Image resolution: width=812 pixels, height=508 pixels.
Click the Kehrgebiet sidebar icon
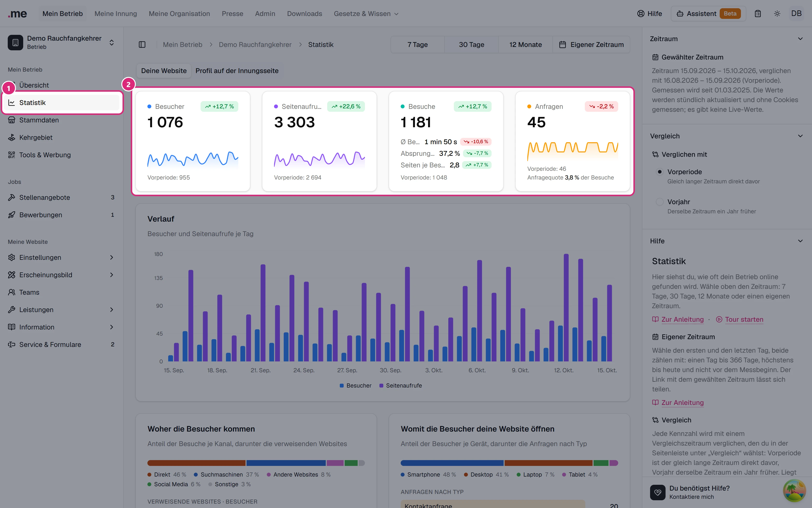coord(12,137)
